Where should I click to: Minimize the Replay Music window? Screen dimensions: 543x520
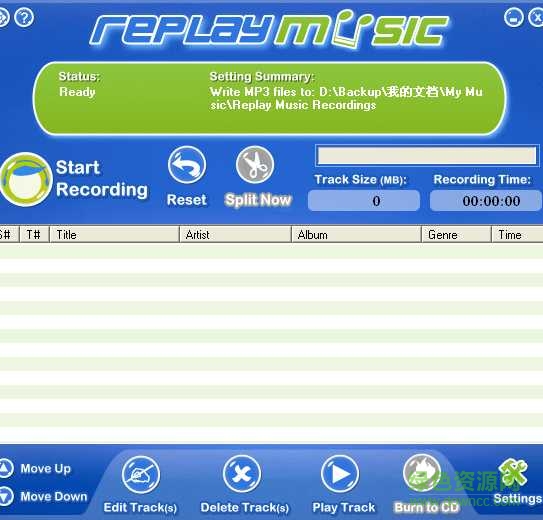514,17
